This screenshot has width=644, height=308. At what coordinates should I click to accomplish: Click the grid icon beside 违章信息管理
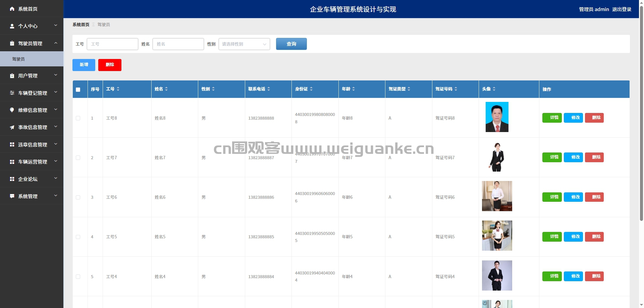pos(12,144)
